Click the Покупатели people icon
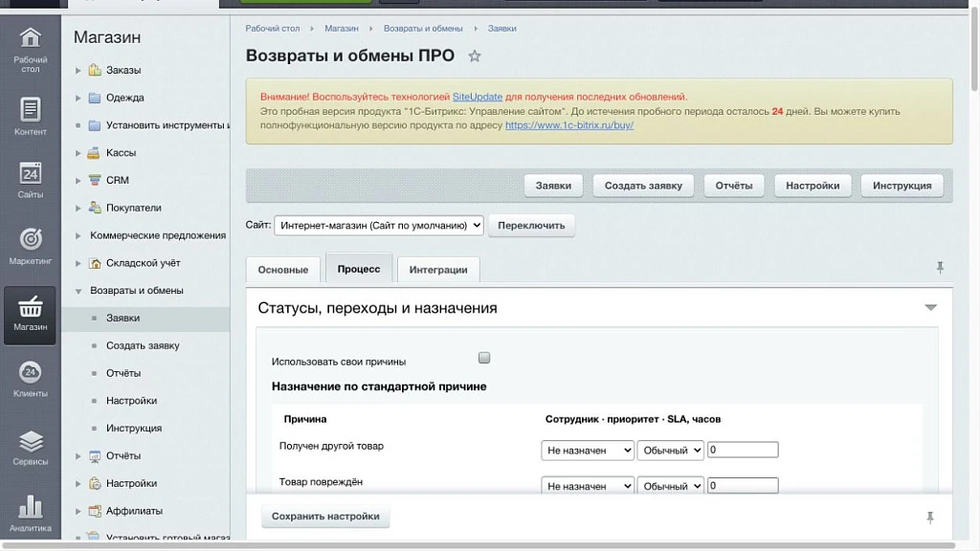The width and height of the screenshot is (980, 551). tap(95, 208)
